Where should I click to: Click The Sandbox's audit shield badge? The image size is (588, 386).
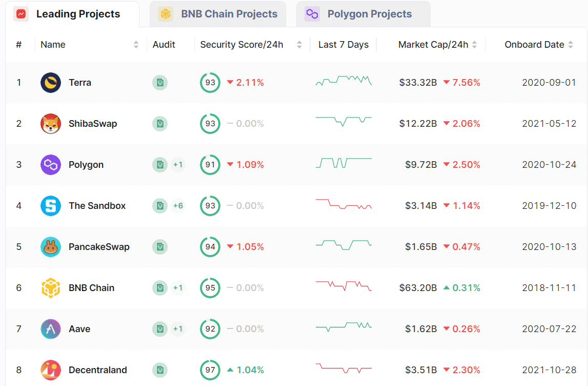[x=160, y=206]
